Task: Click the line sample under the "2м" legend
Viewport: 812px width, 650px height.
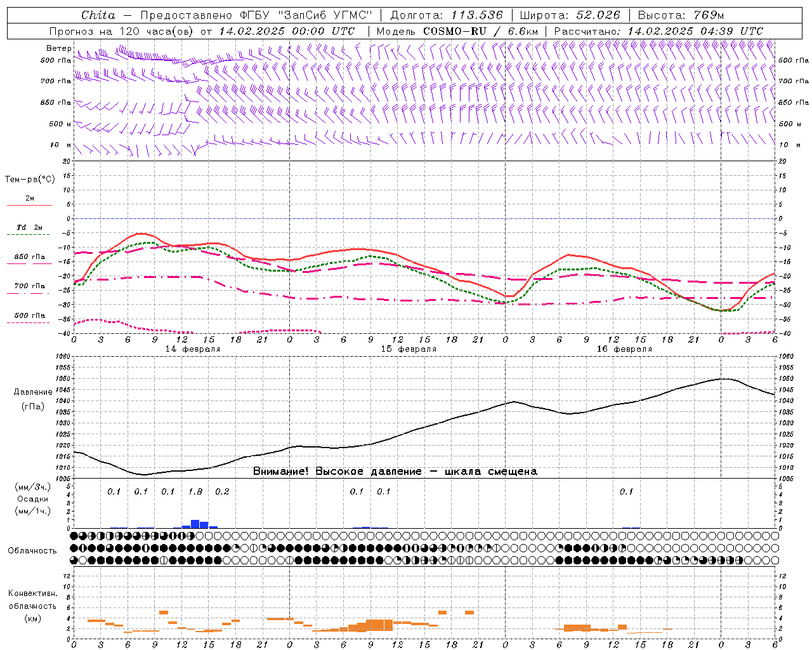Action: click(x=29, y=206)
